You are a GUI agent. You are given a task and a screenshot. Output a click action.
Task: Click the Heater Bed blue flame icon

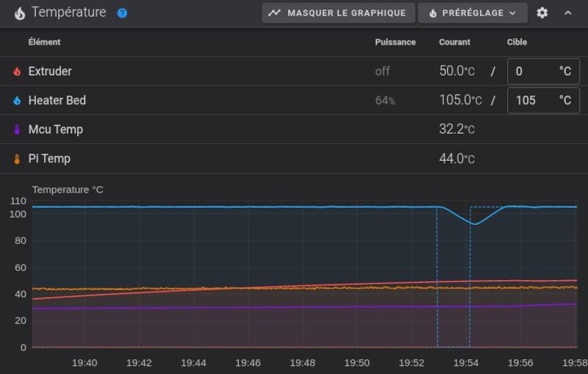point(17,101)
